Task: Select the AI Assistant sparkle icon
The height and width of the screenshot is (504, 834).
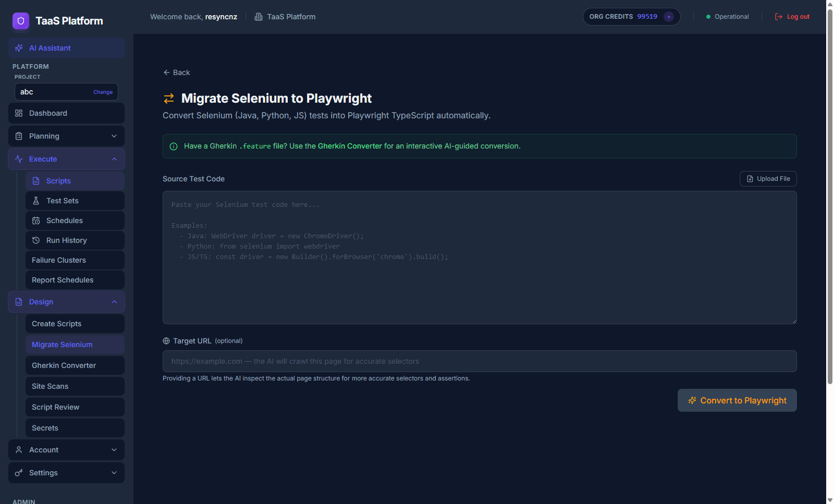Action: click(19, 48)
